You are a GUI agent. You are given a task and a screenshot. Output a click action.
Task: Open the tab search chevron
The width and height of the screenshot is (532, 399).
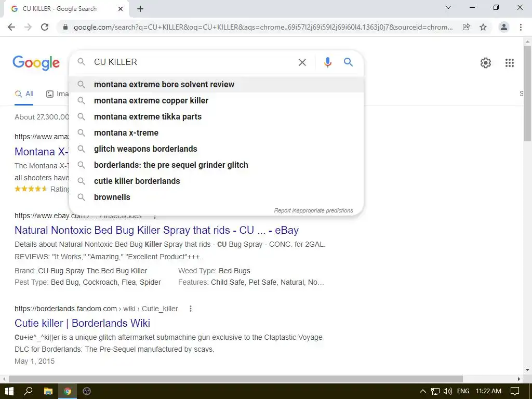[448, 7]
